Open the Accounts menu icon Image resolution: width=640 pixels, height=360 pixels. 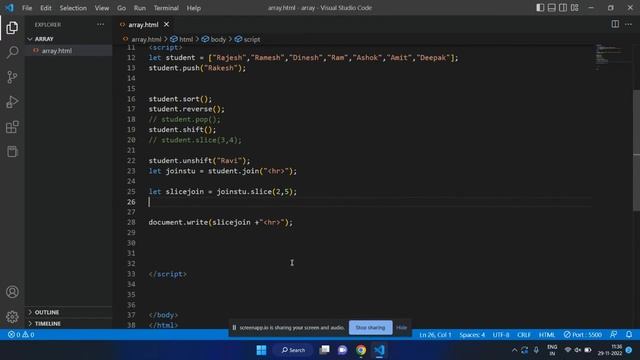[12, 292]
